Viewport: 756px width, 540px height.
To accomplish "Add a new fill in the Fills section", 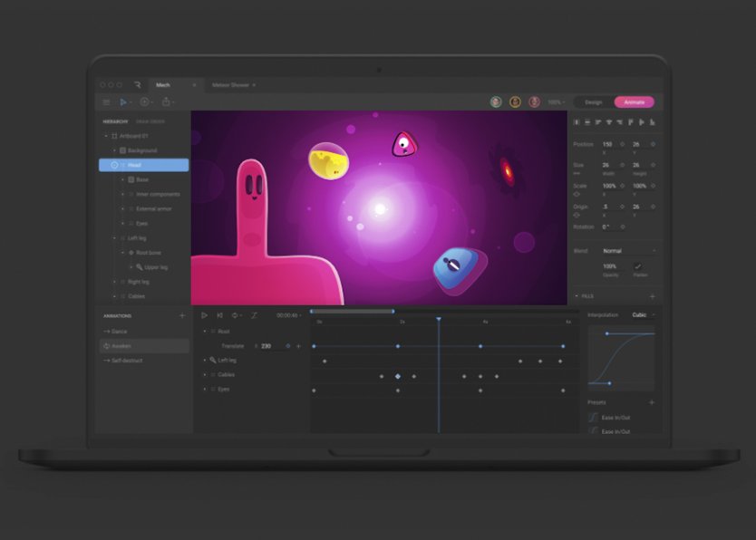I will pyautogui.click(x=652, y=296).
